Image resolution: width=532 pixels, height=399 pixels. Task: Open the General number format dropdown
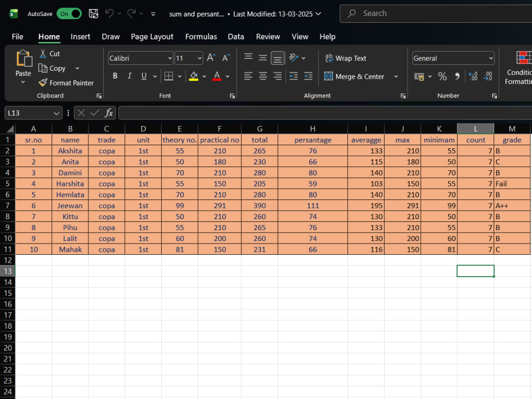(x=491, y=59)
